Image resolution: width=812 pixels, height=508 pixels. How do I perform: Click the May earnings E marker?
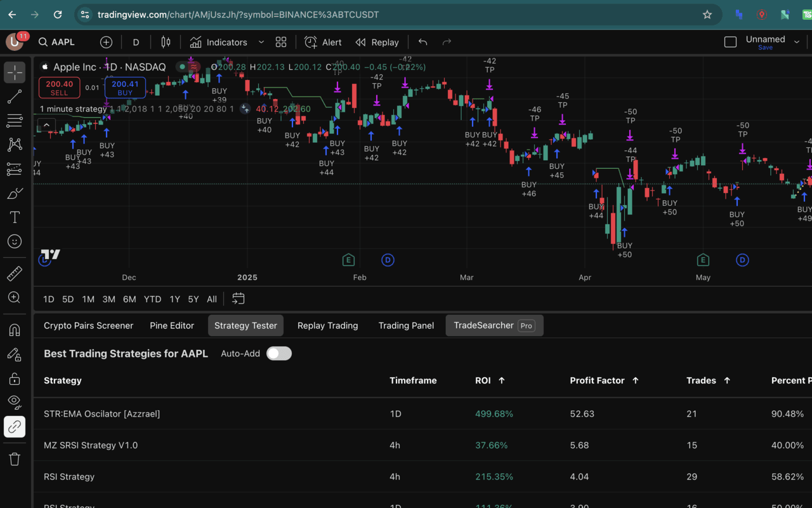pos(702,260)
